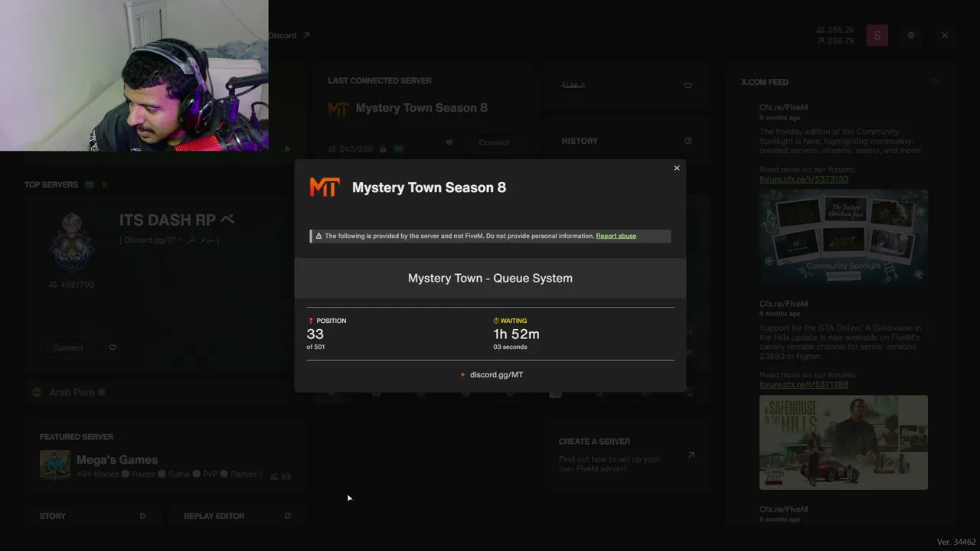Click the lock icon beside 242/250
The image size is (980, 551).
[x=383, y=149]
